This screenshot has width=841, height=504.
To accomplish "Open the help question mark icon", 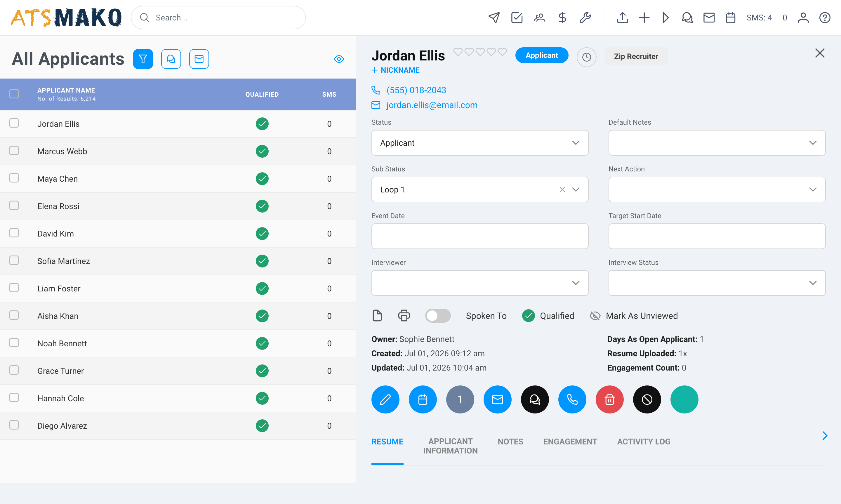I will 825,18.
